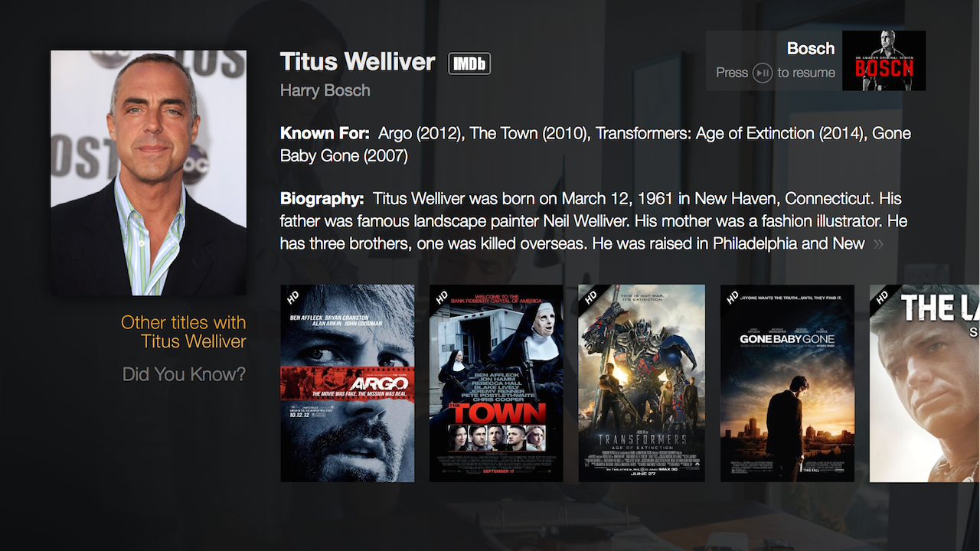Select the partially visible fifth poster

925,383
